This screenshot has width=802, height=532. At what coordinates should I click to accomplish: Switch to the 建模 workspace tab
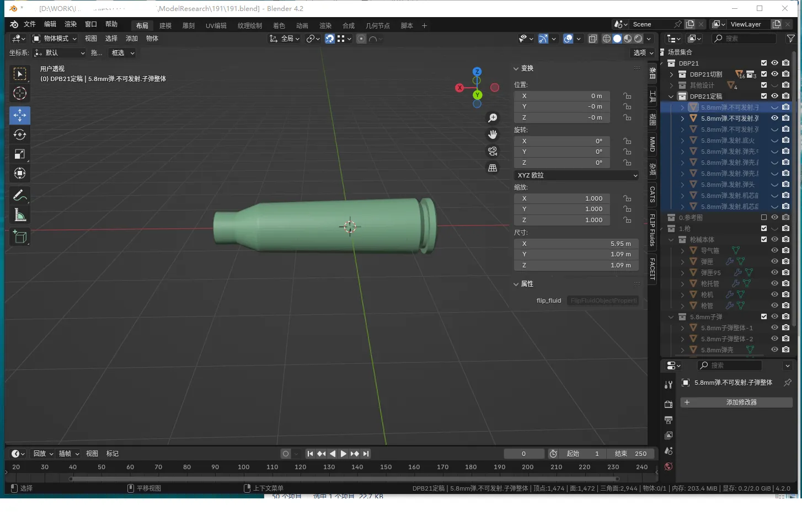click(165, 26)
